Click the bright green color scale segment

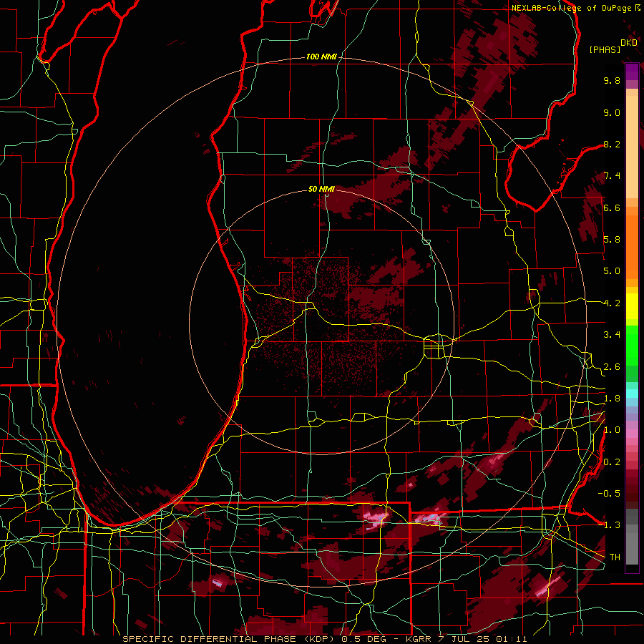[x=632, y=346]
